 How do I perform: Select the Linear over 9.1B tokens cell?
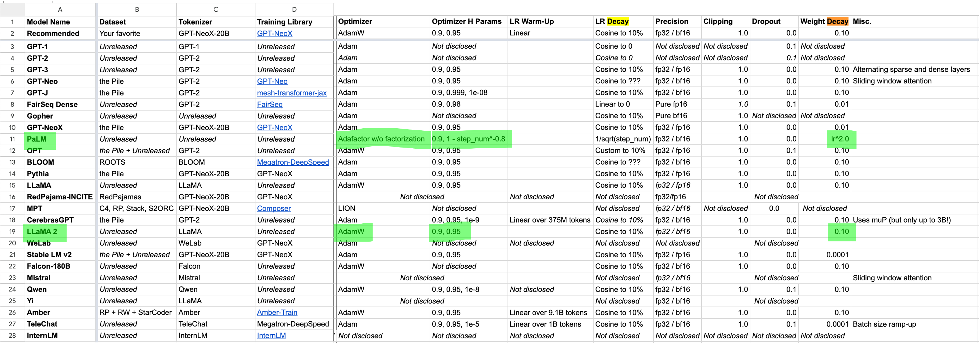click(x=550, y=313)
